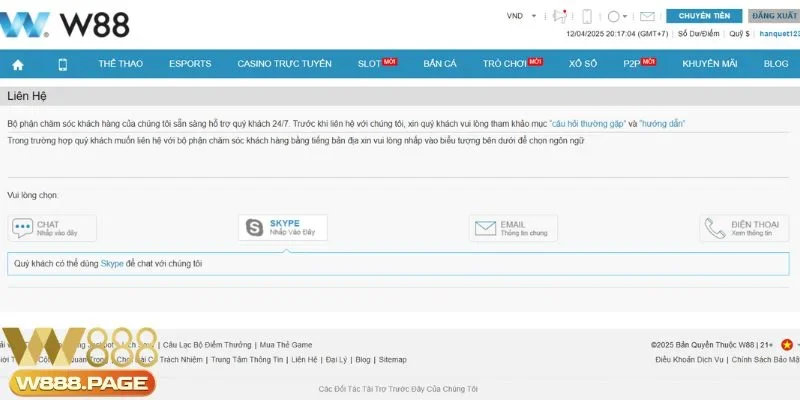Open Sitemap footer link
800x400 pixels.
coord(392,360)
